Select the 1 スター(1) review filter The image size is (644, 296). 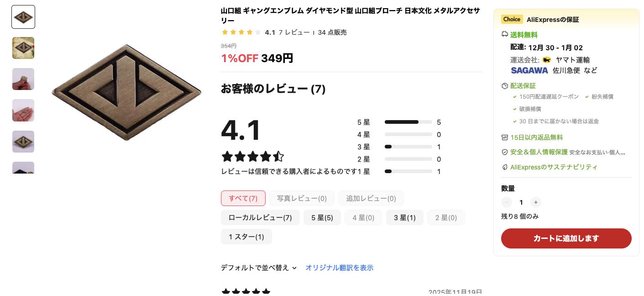tap(246, 237)
